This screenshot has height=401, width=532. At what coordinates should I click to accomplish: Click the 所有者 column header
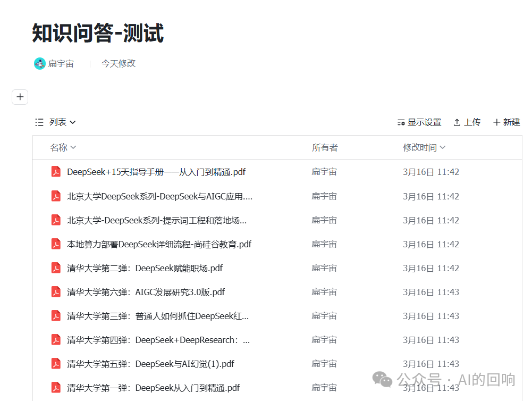(325, 147)
